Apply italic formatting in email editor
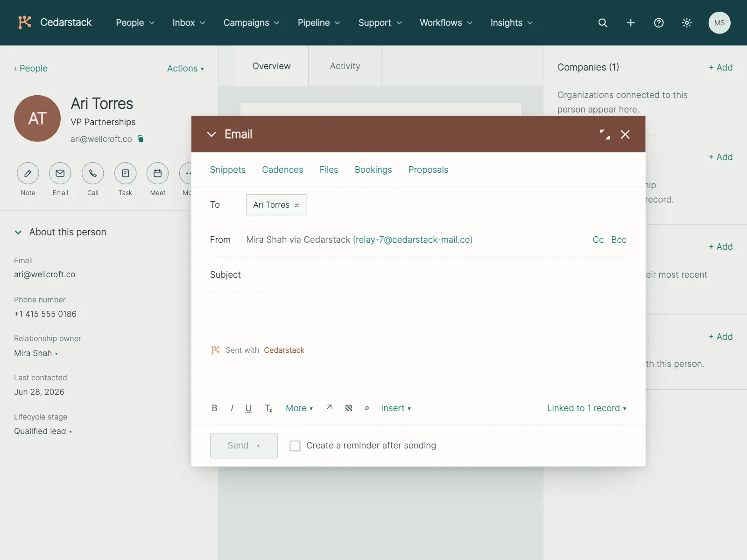 point(232,408)
